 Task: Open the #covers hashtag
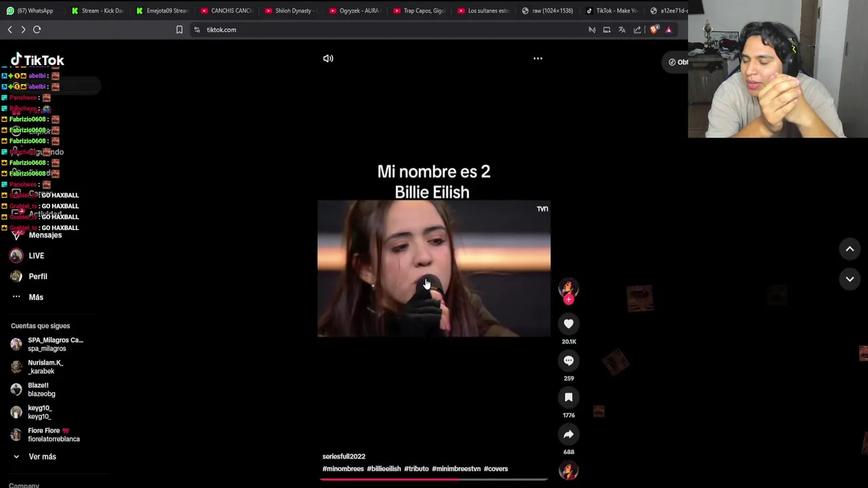click(x=496, y=468)
